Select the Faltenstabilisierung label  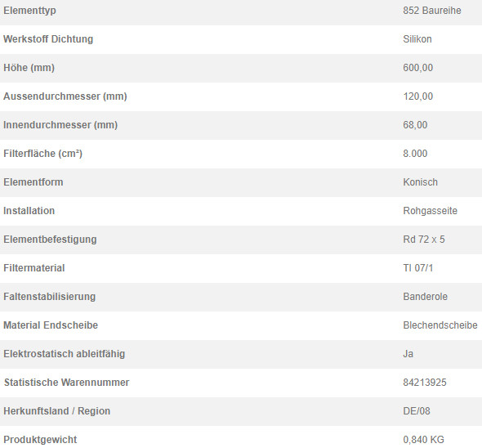pos(50,297)
